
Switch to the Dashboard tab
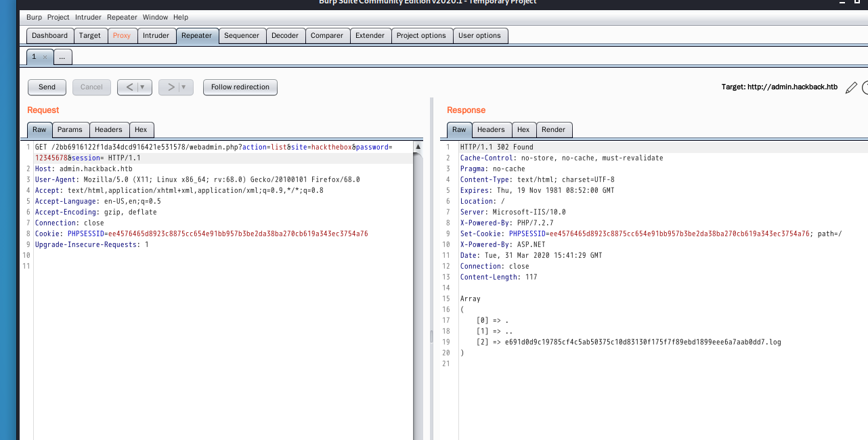(50, 36)
